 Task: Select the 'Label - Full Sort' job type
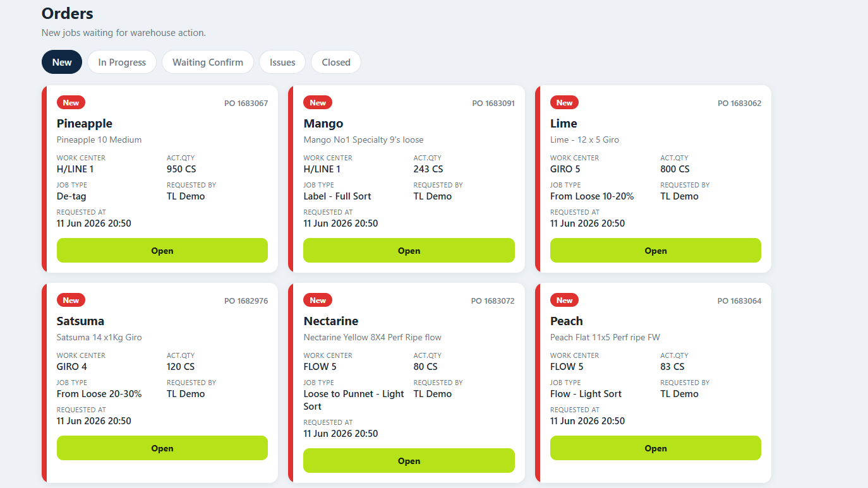337,196
